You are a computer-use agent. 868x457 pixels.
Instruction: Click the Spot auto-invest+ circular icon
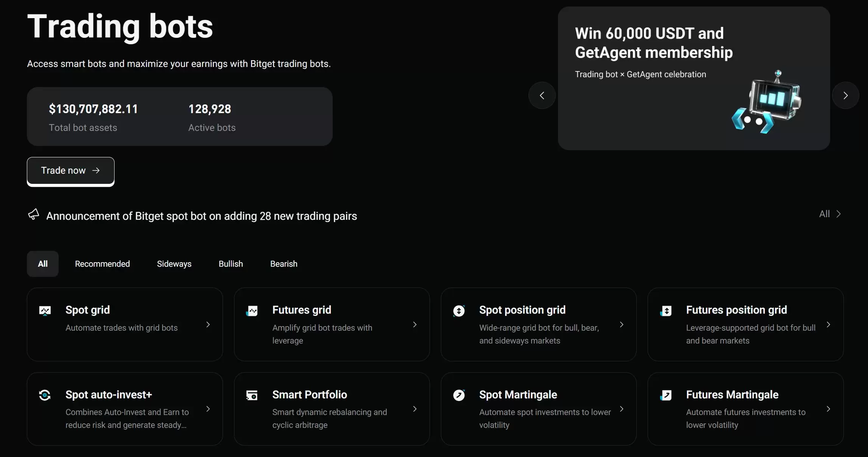click(45, 395)
